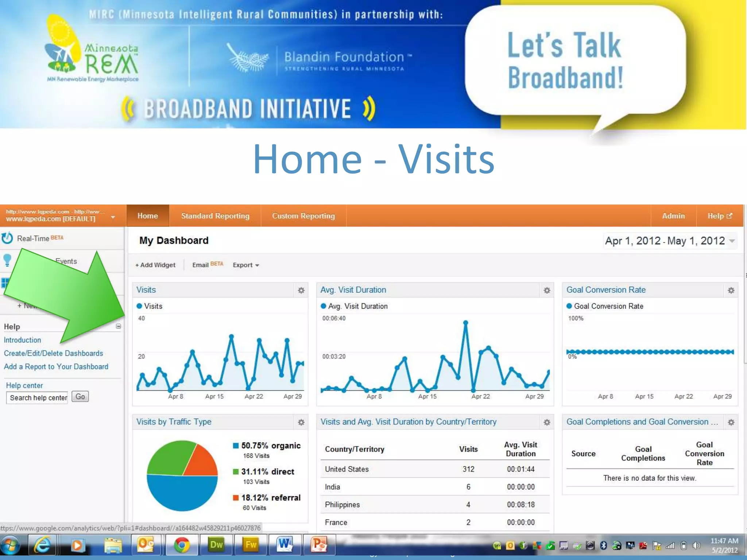The width and height of the screenshot is (747, 560).
Task: Click the green direct legend swatch
Action: tap(236, 471)
